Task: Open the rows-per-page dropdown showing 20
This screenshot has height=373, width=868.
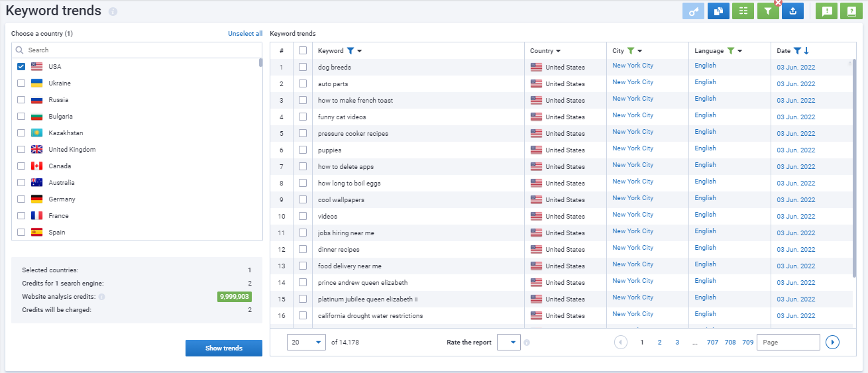Action: [307, 343]
